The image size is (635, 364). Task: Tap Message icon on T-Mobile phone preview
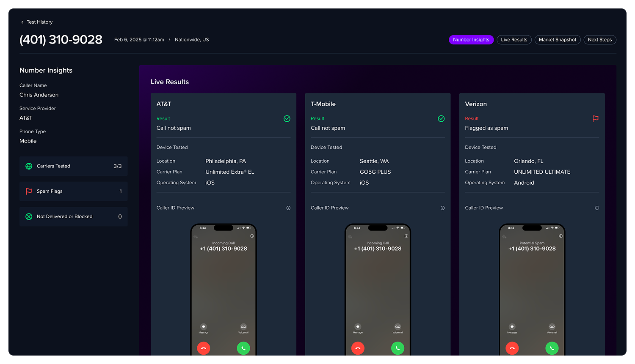coord(358,327)
